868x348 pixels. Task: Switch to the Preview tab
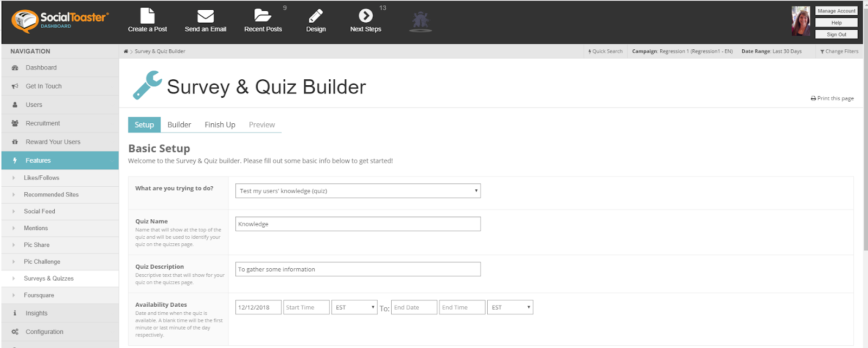pos(262,125)
